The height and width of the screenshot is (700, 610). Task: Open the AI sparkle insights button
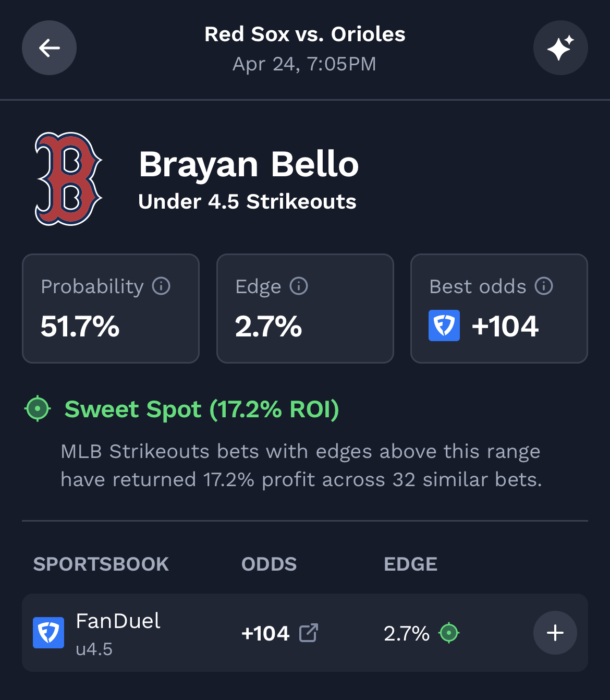pos(560,48)
